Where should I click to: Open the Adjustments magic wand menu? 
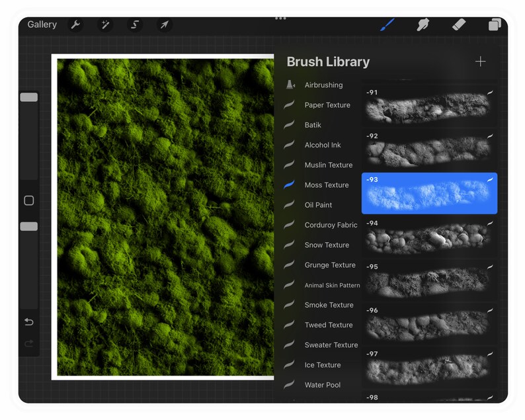(105, 24)
